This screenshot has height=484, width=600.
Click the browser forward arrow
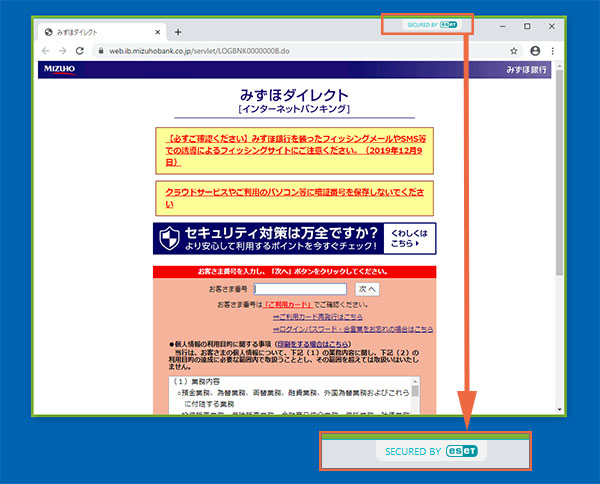pos(63,51)
